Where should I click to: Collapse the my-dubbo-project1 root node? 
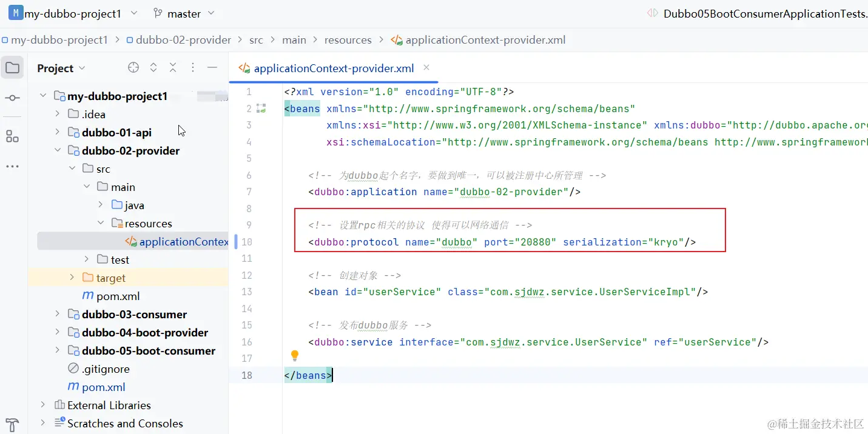[43, 96]
